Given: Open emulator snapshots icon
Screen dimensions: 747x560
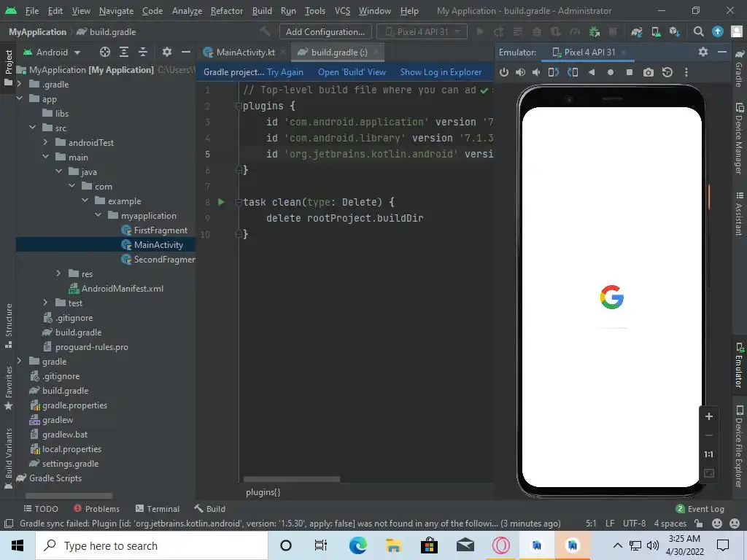Looking at the screenshot, I should tap(667, 72).
